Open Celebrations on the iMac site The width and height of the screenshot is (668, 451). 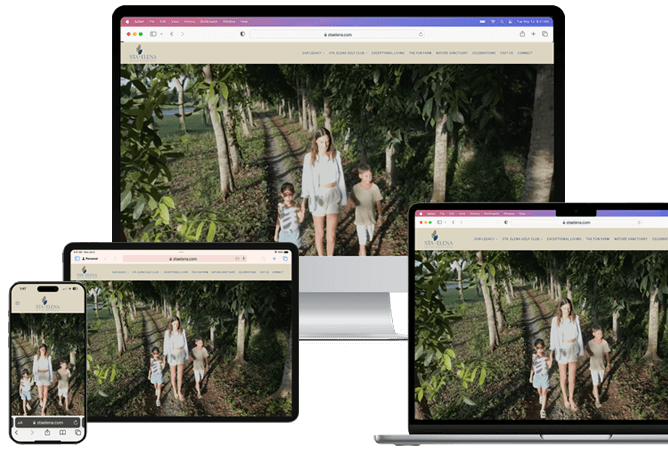pyautogui.click(x=484, y=53)
